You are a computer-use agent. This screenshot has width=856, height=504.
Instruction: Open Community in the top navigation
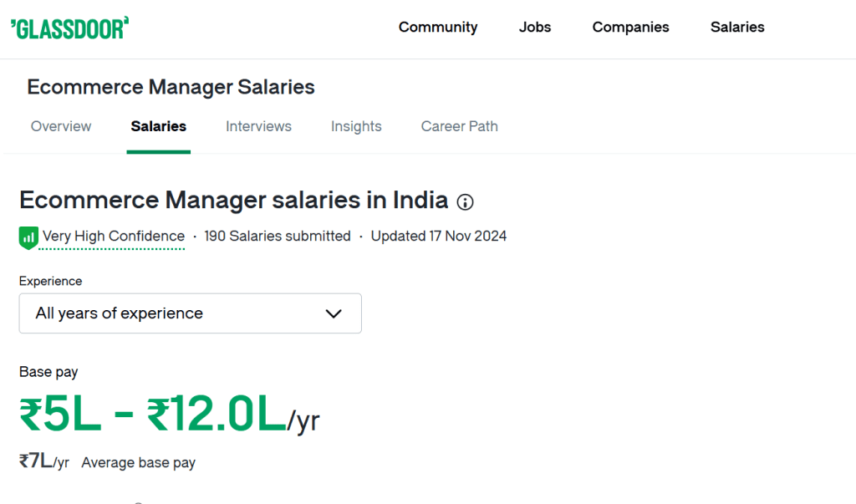pyautogui.click(x=438, y=27)
